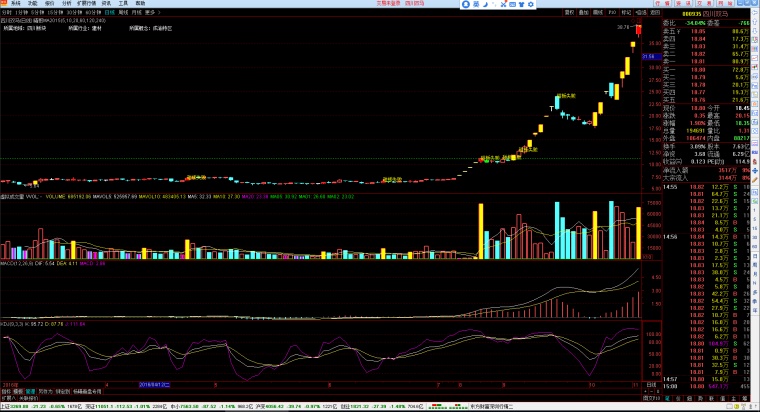Click the application logo icon in title bar
This screenshot has width=760, height=412.
pyautogui.click(x=4, y=4)
